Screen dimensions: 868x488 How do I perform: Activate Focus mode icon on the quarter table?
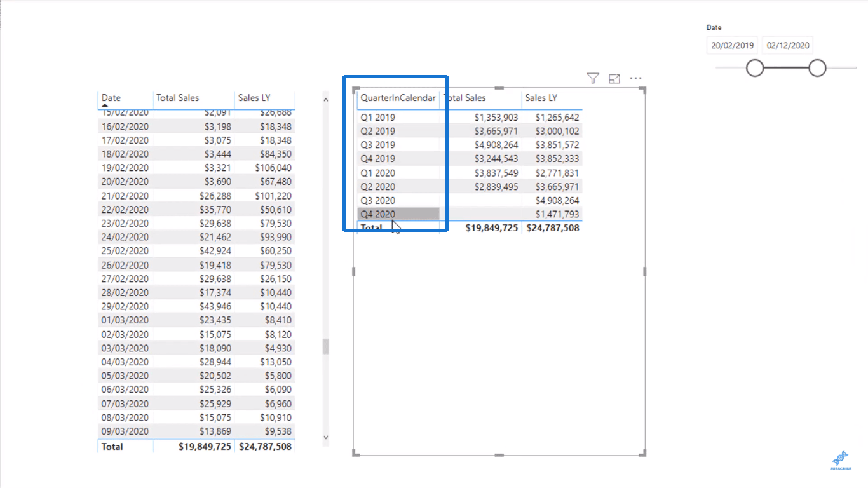pos(614,79)
